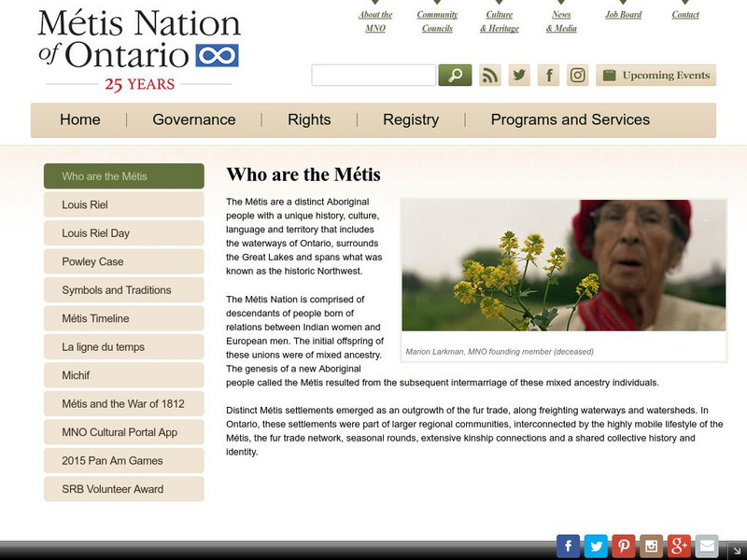The width and height of the screenshot is (747, 560).
Task: Share the page via the Pinterest icon
Action: coord(622,545)
